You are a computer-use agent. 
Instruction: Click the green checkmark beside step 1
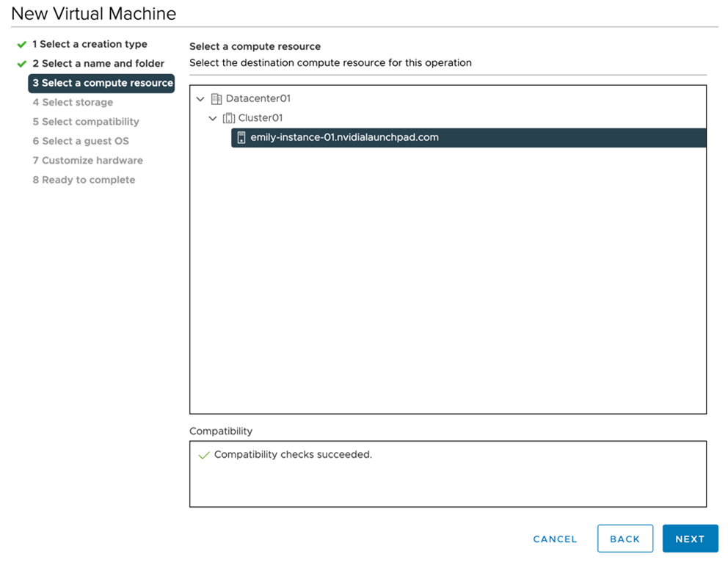tap(22, 45)
